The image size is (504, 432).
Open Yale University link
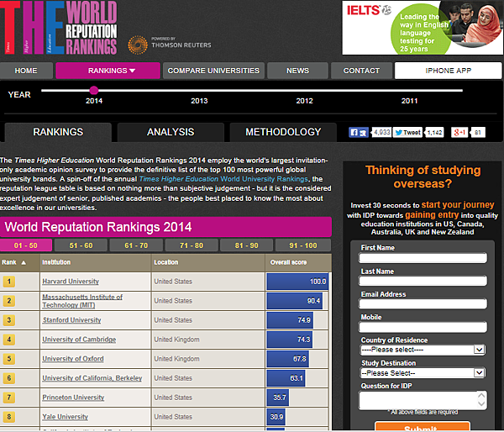tap(65, 417)
